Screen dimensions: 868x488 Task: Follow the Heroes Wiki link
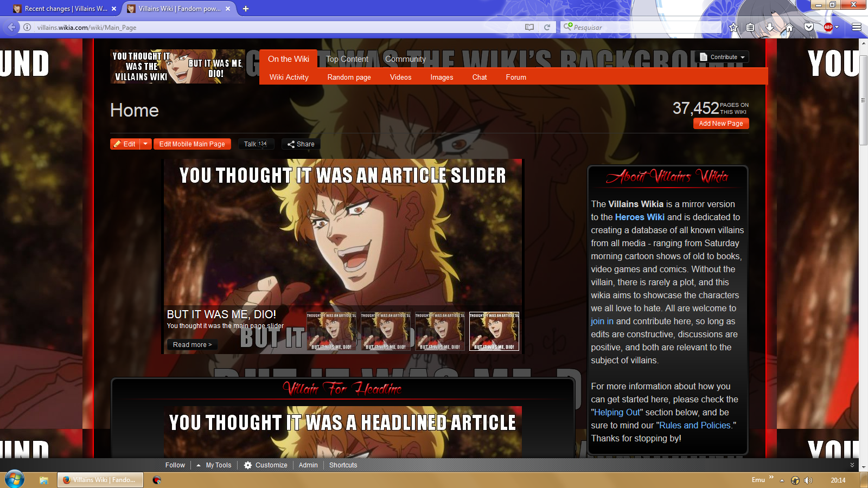point(640,217)
